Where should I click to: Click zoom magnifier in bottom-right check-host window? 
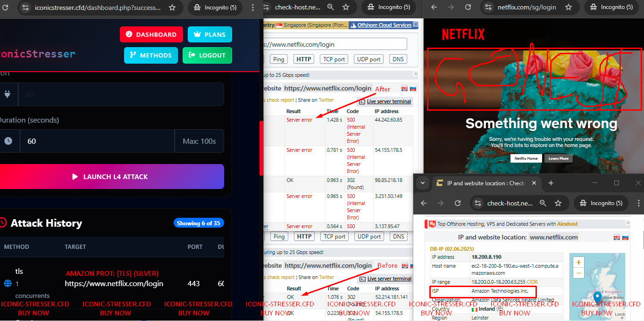point(543,203)
